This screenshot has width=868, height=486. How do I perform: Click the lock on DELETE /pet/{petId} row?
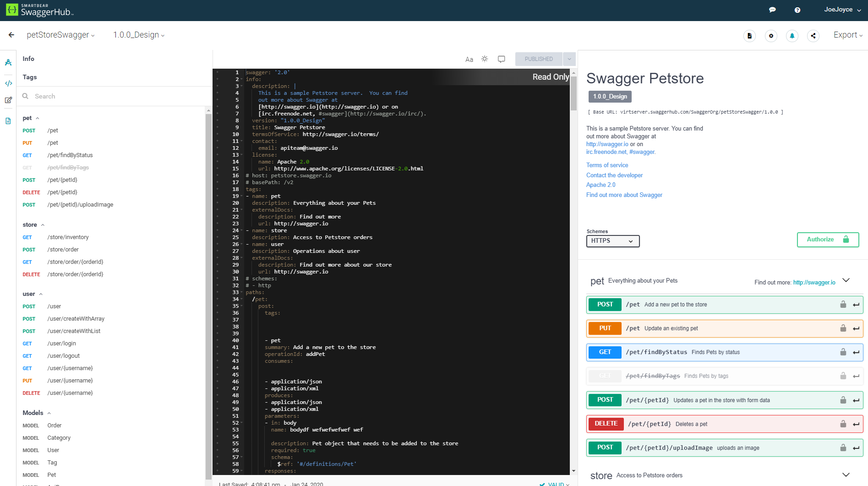[843, 424]
